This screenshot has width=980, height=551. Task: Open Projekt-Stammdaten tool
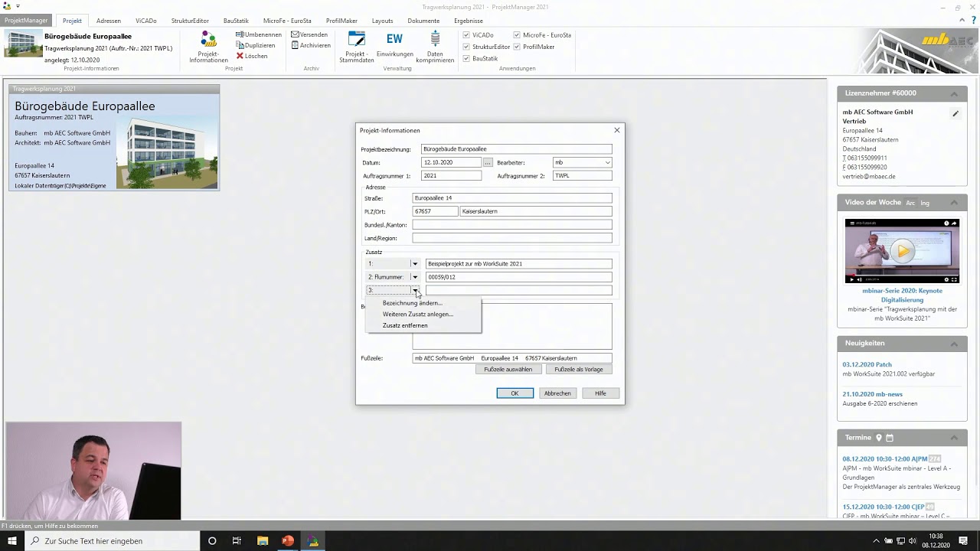(356, 47)
